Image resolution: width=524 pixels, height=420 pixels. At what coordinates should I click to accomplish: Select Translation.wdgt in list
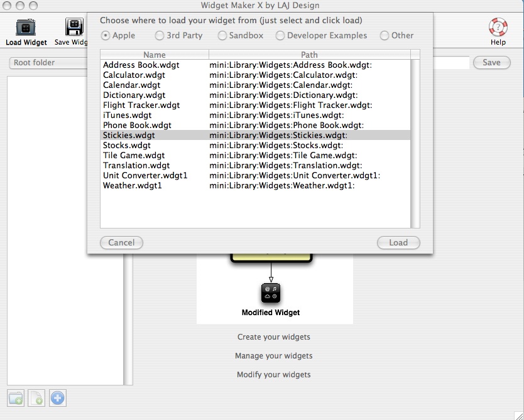pos(255,165)
